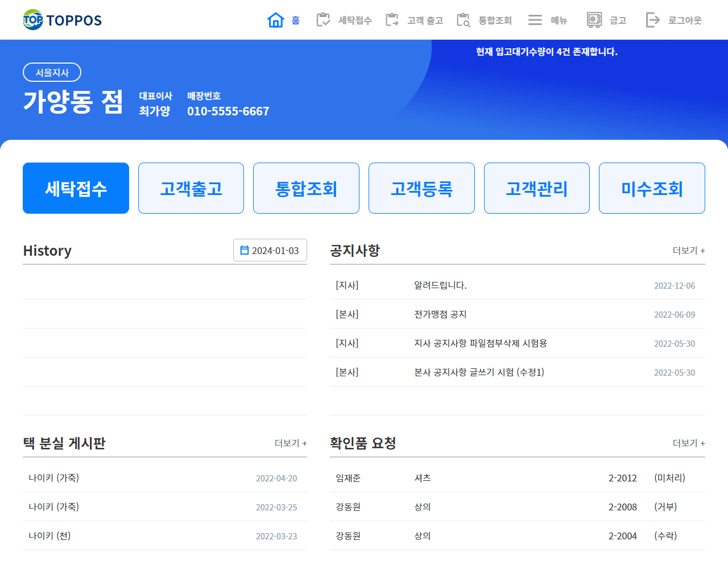This screenshot has height=582, width=728.
Task: Open the History date picker 2024-01-03
Action: point(270,250)
